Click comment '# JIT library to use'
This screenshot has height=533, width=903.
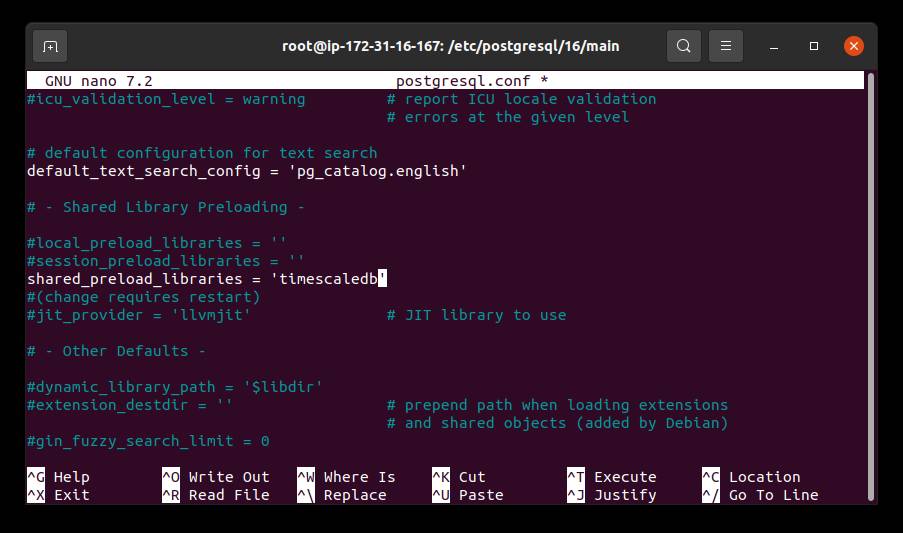[x=476, y=315]
